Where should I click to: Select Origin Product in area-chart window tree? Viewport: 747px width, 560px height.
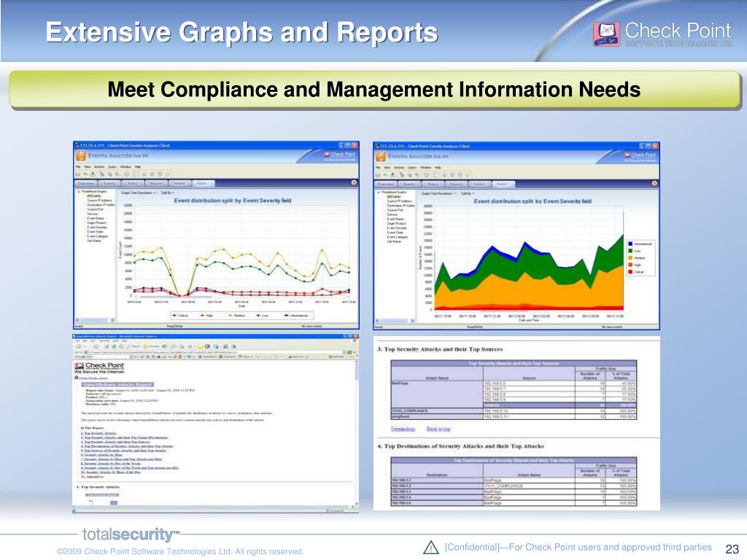coord(396,223)
